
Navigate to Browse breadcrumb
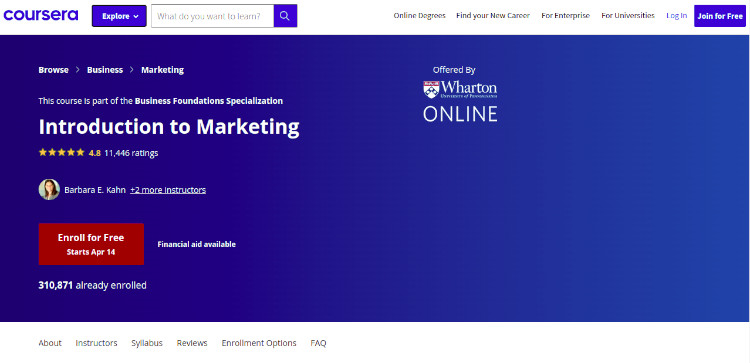coord(54,70)
